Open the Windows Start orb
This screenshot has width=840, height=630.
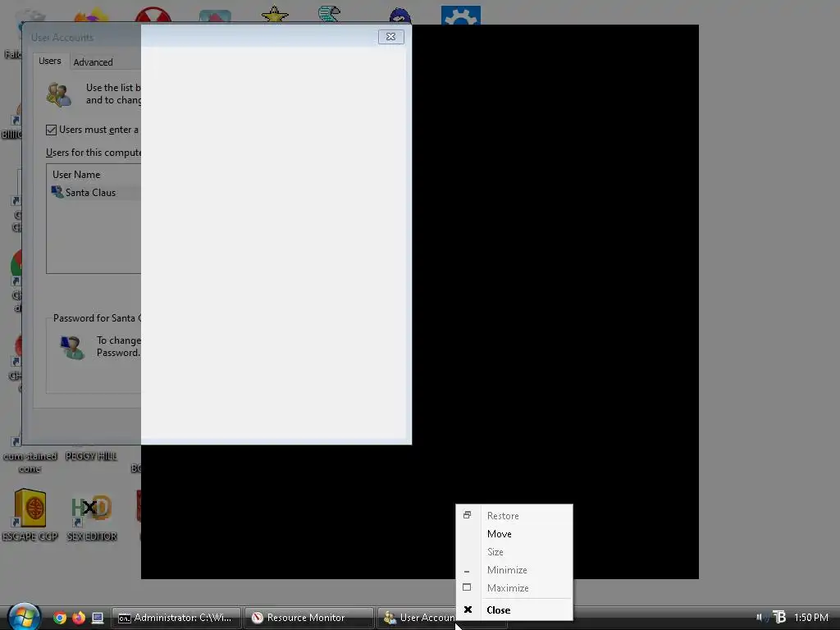pyautogui.click(x=24, y=616)
